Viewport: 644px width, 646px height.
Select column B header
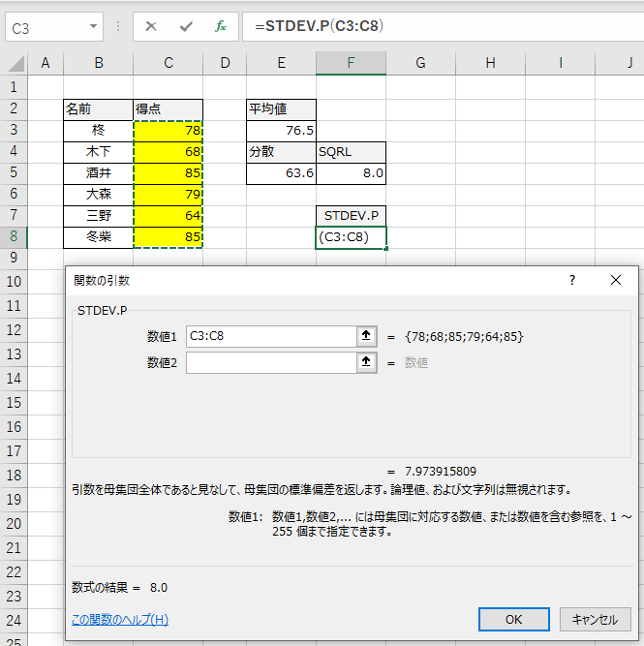click(x=99, y=64)
